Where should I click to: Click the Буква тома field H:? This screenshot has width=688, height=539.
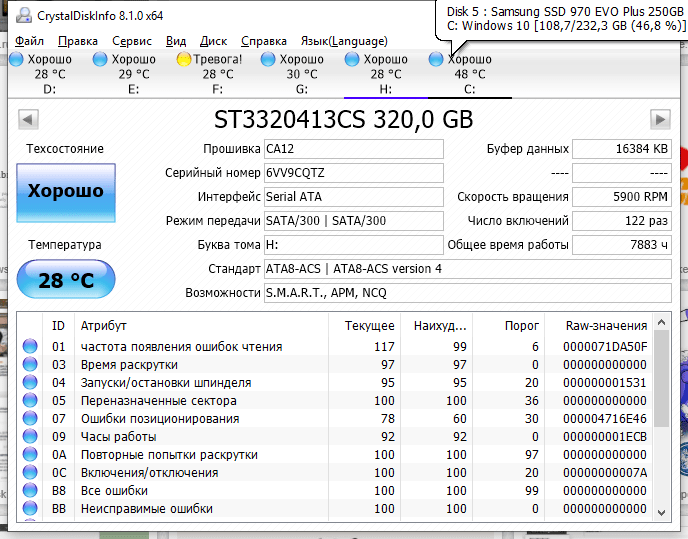(354, 245)
